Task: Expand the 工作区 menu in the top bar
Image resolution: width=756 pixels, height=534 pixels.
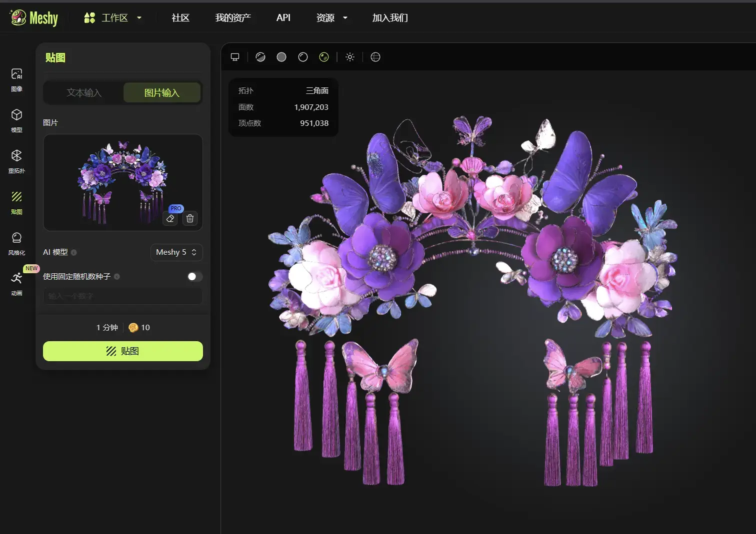Action: tap(114, 17)
